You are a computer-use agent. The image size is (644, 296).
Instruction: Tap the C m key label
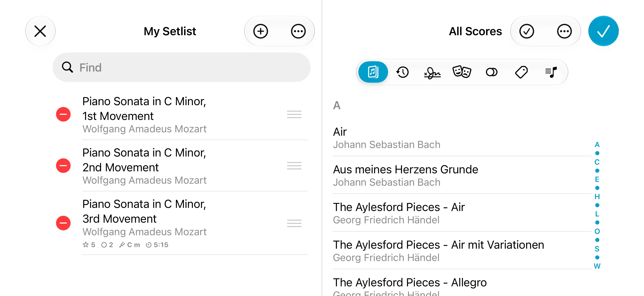(130, 245)
